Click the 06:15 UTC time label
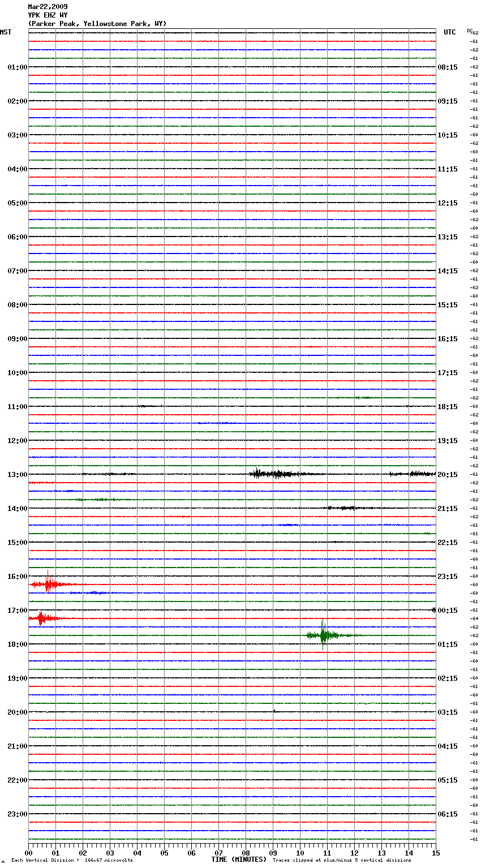 448,814
